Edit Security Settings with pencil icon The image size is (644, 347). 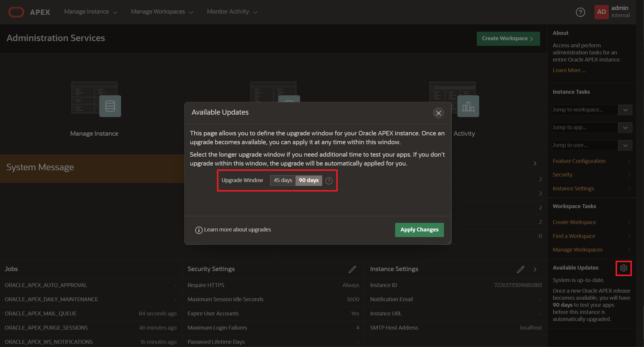tap(352, 269)
